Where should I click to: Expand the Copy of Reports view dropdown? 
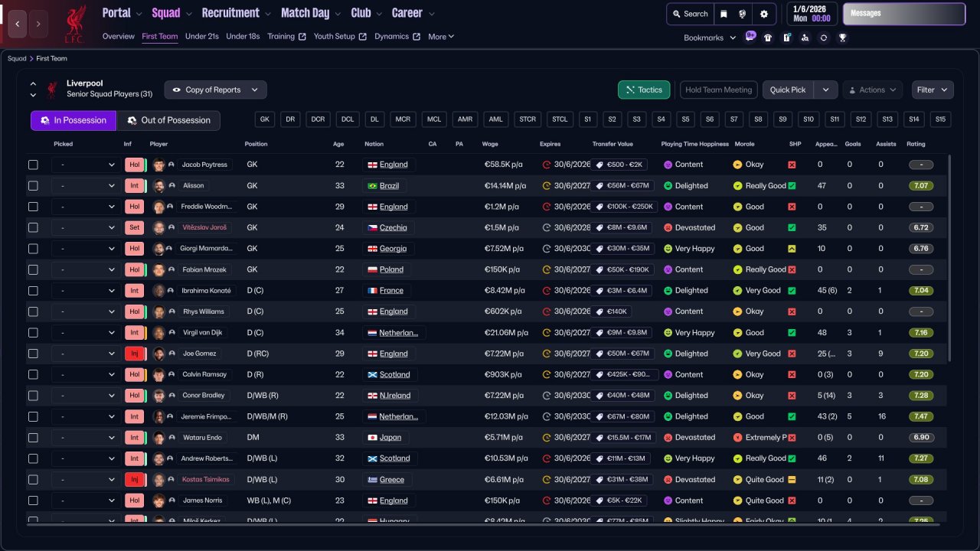coord(216,90)
